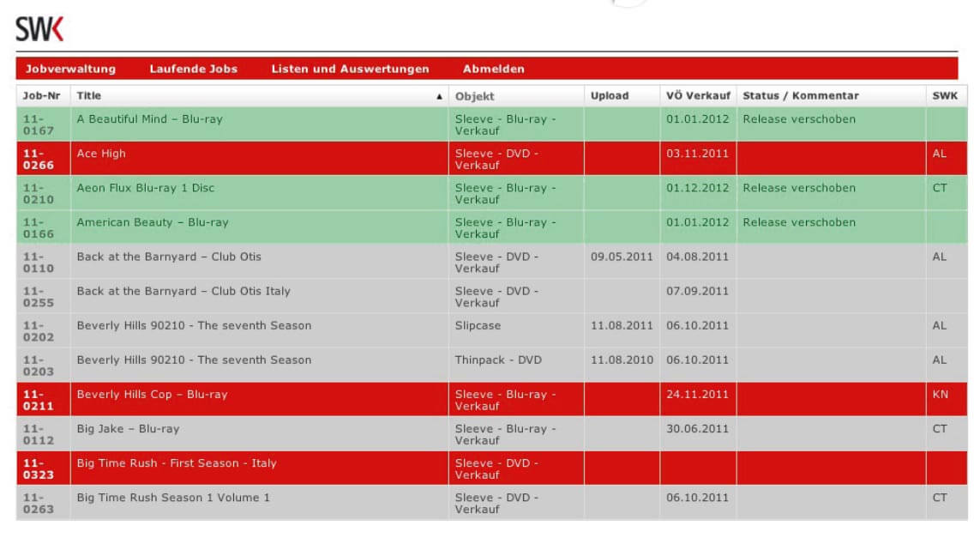The image size is (980, 538).
Task: Select 'Beverly Hills Cop – Blu-ray' title
Action: pyautogui.click(x=152, y=394)
